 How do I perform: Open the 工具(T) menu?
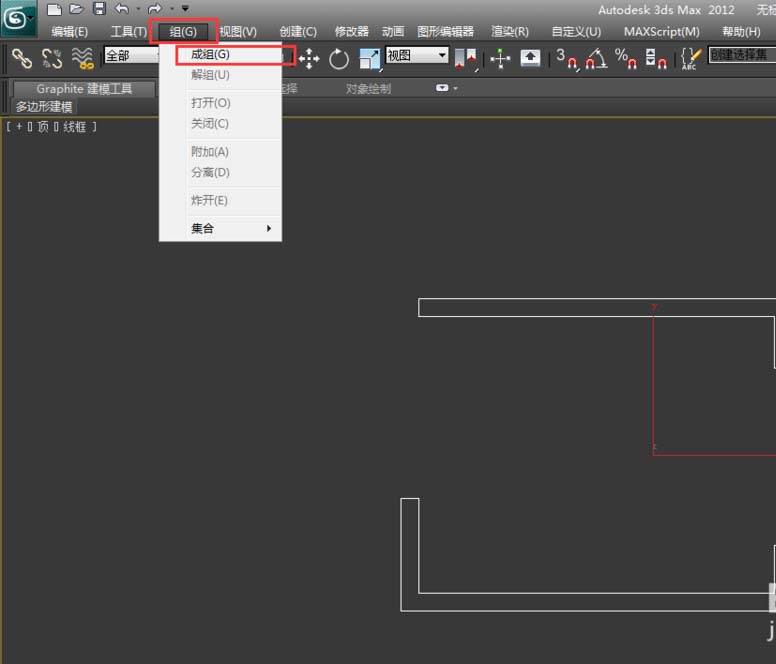(x=129, y=32)
